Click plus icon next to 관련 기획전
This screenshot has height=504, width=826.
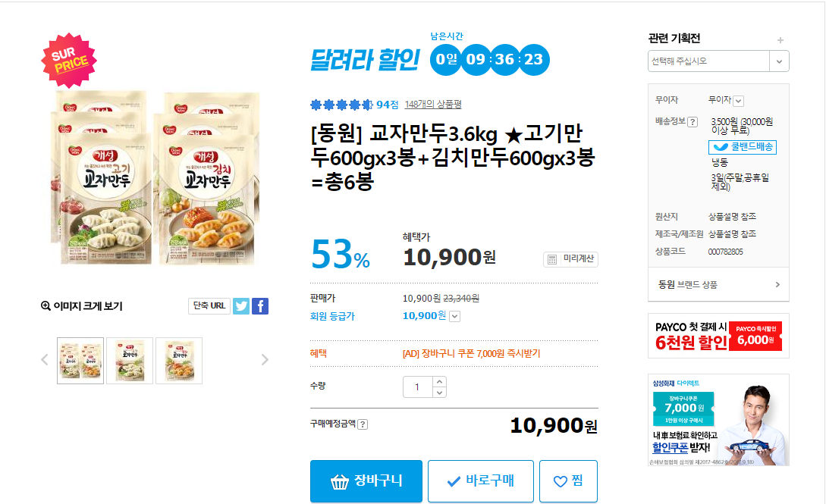780,40
